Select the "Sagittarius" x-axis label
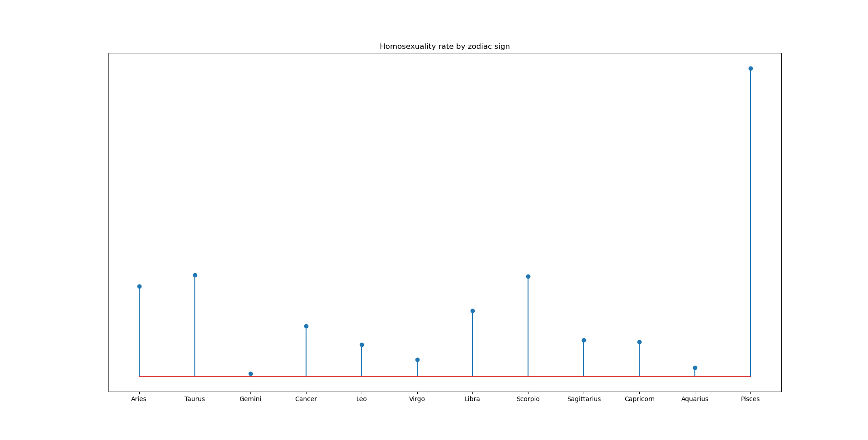 coord(584,399)
